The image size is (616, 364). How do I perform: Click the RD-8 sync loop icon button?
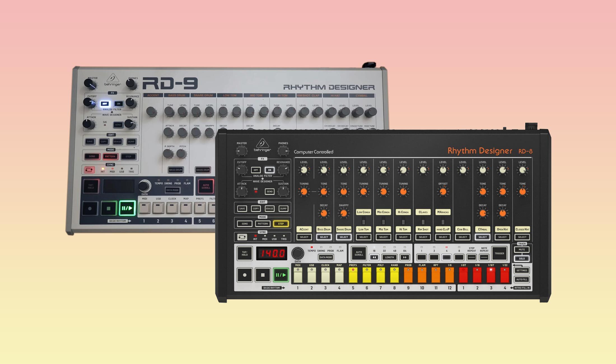click(x=242, y=237)
